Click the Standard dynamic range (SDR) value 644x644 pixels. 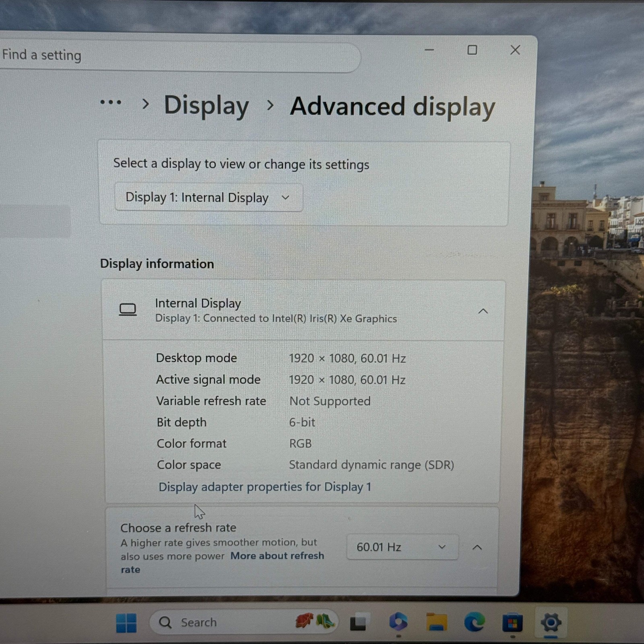click(x=371, y=465)
